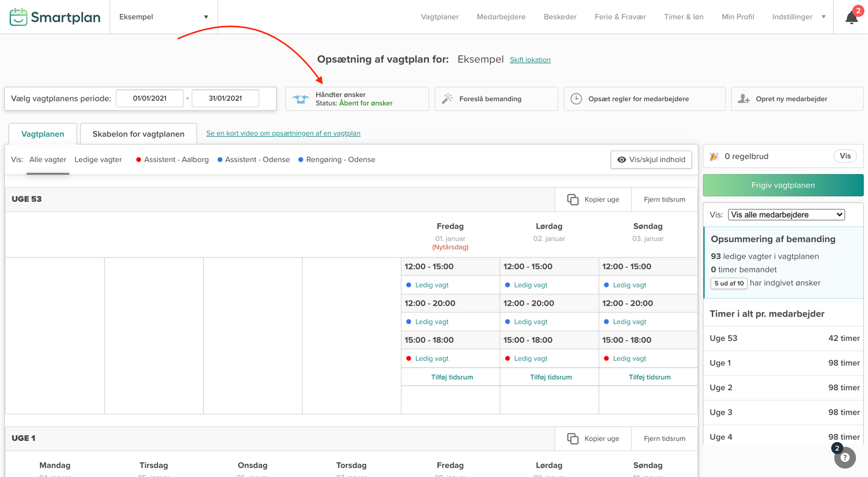This screenshot has width=868, height=477.
Task: Toggle the Assistent - Aalborg red filter
Action: point(172,159)
